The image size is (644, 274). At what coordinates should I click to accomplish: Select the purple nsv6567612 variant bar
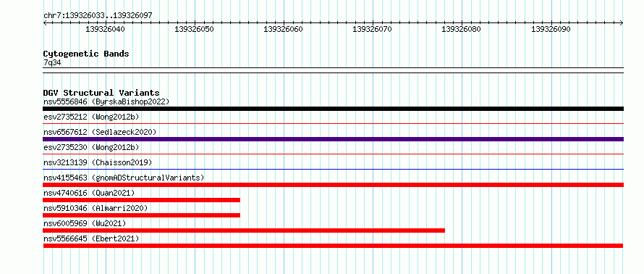[333, 139]
